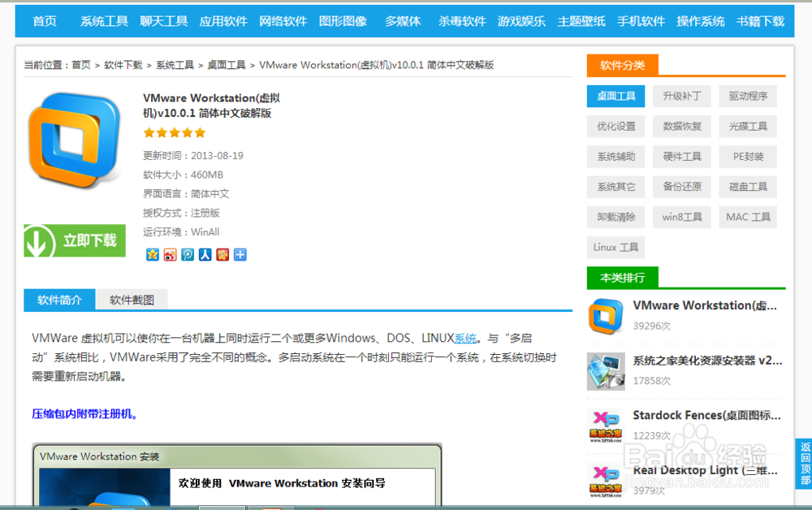Select the 系统其它 category

(615, 187)
